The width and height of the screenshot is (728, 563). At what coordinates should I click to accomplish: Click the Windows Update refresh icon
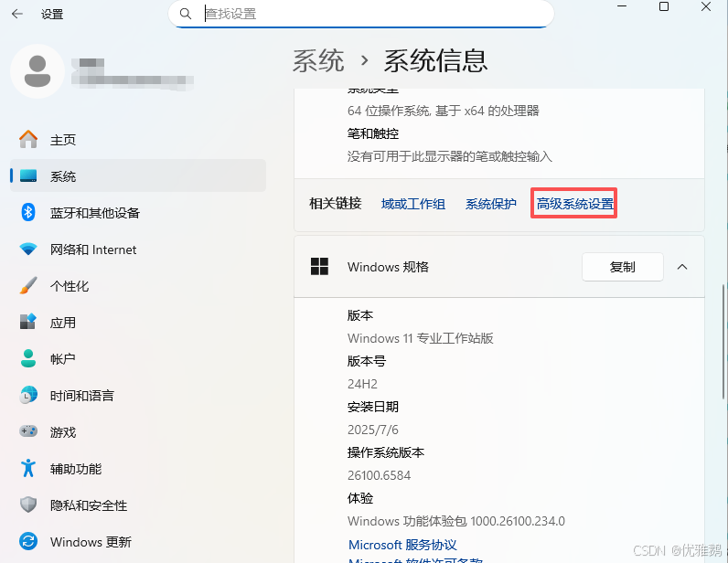point(28,541)
